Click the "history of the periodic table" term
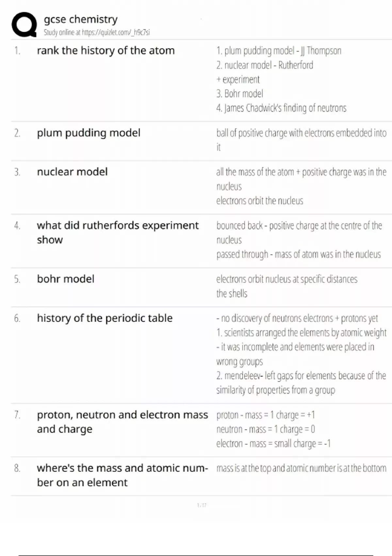The height and width of the screenshot is (556, 392). (x=105, y=318)
